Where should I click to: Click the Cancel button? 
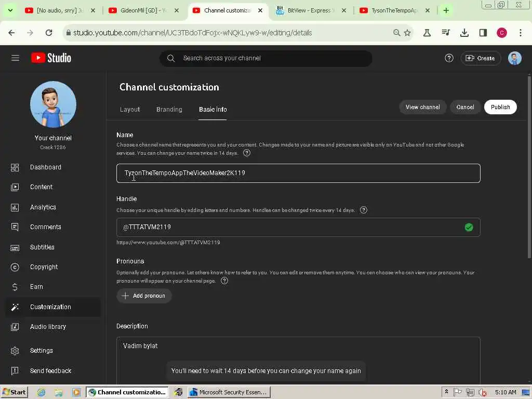pos(465,107)
